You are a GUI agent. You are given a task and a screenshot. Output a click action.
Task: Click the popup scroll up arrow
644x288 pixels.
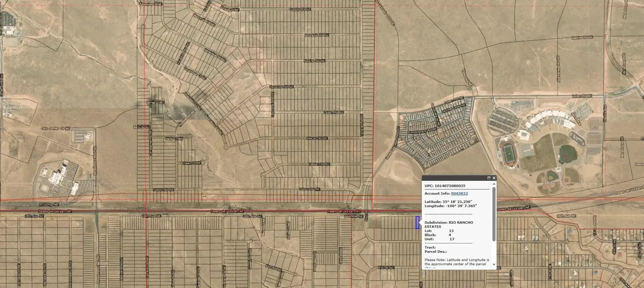pos(494,184)
